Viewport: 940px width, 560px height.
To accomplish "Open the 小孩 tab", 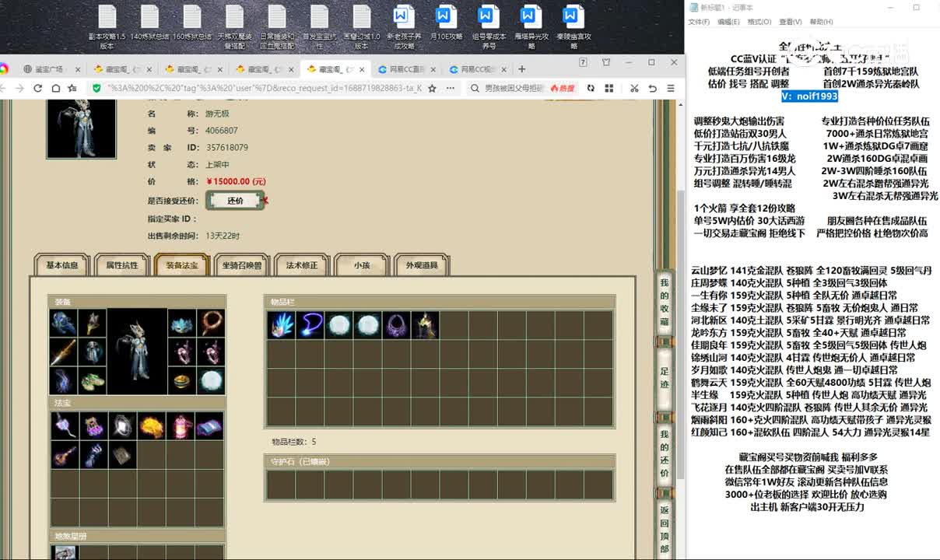I will pos(362,265).
